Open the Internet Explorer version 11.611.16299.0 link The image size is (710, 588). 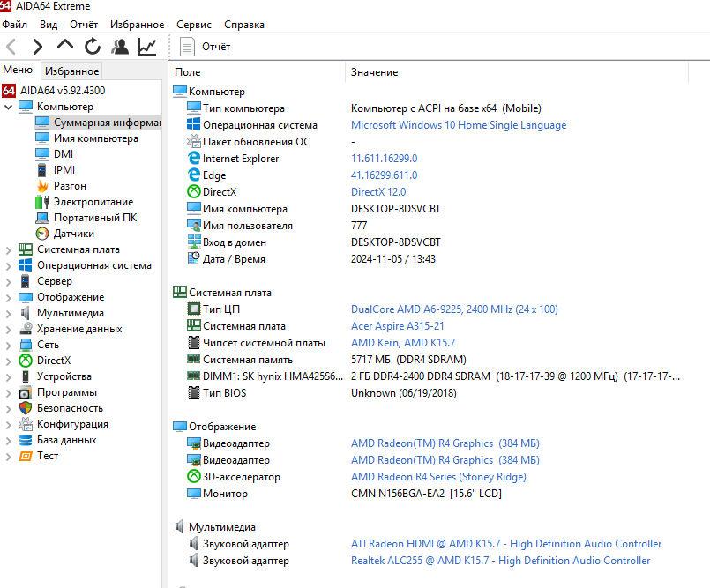[384, 159]
